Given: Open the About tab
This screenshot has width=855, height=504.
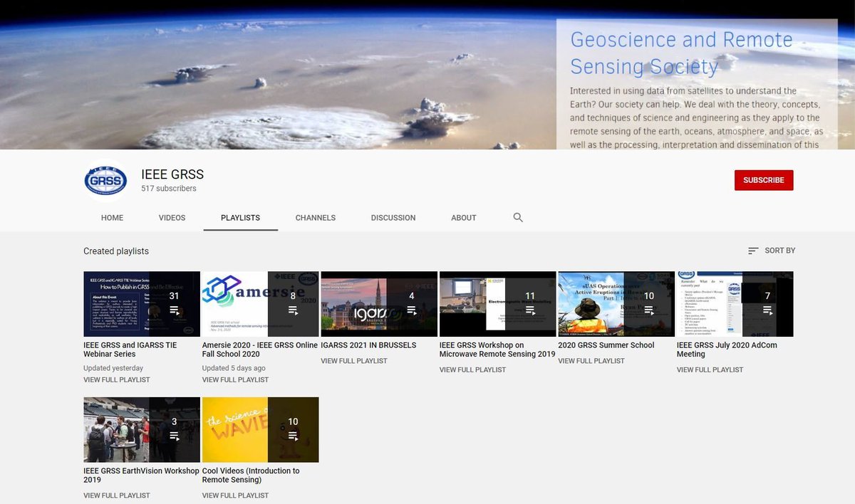Looking at the screenshot, I should (464, 218).
